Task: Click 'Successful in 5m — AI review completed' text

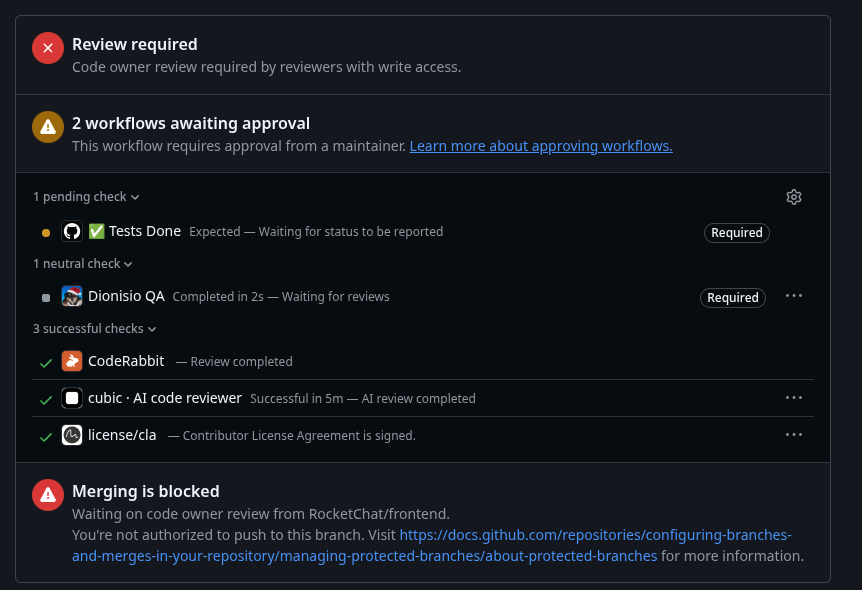Action: pyautogui.click(x=363, y=398)
